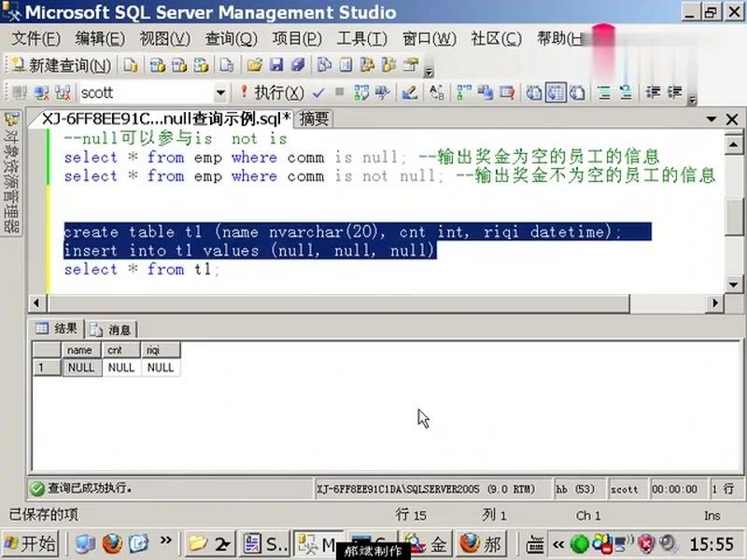Expand the standard toolbar options arrow
The image size is (747, 560).
(429, 72)
